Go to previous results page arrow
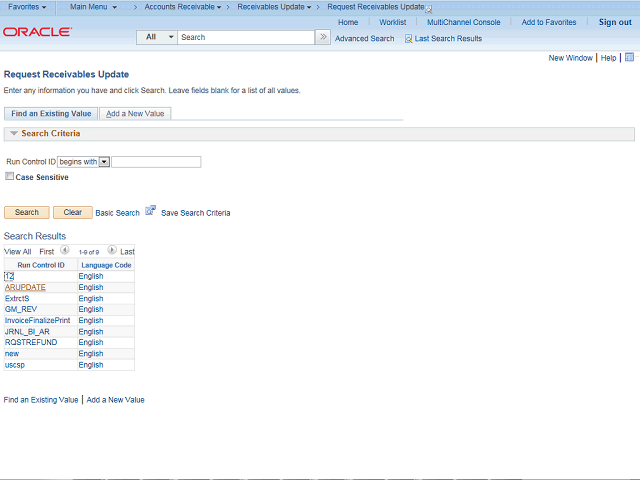 tap(64, 249)
